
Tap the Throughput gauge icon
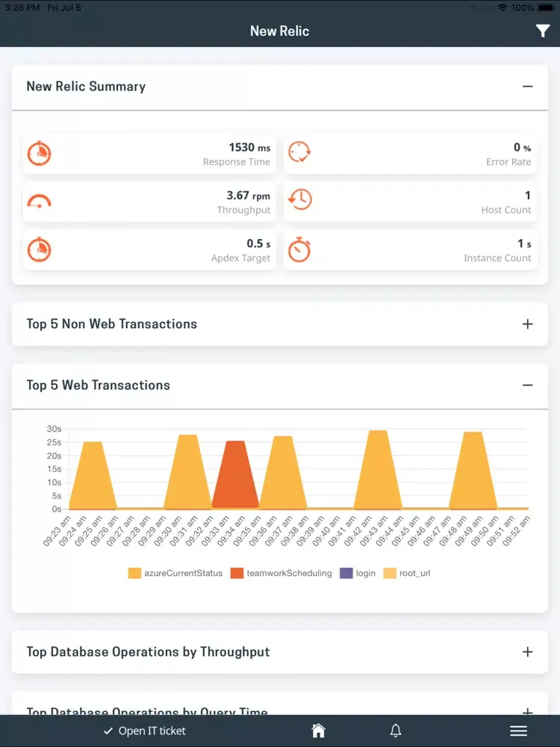pos(39,202)
